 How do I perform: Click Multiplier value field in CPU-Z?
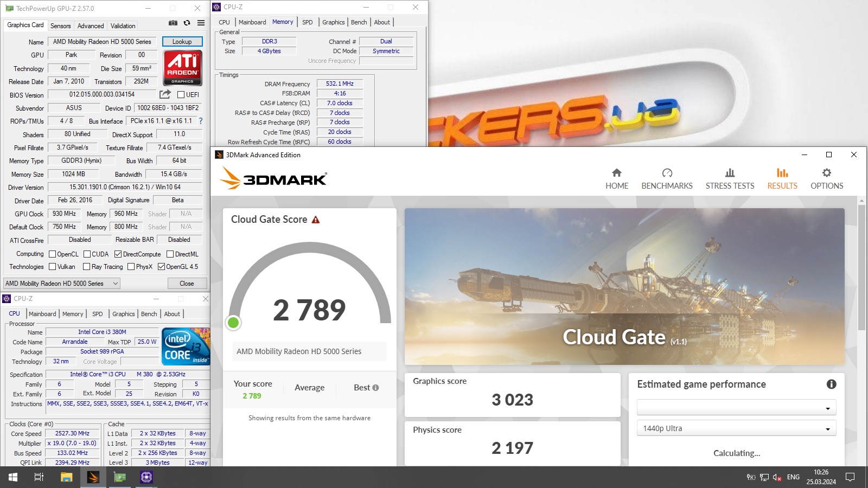pyautogui.click(x=72, y=443)
